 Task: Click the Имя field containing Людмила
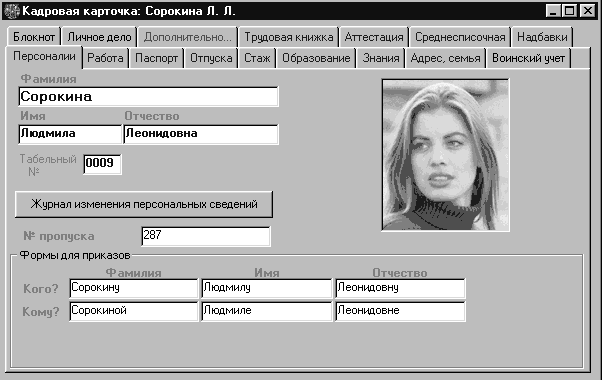point(70,134)
